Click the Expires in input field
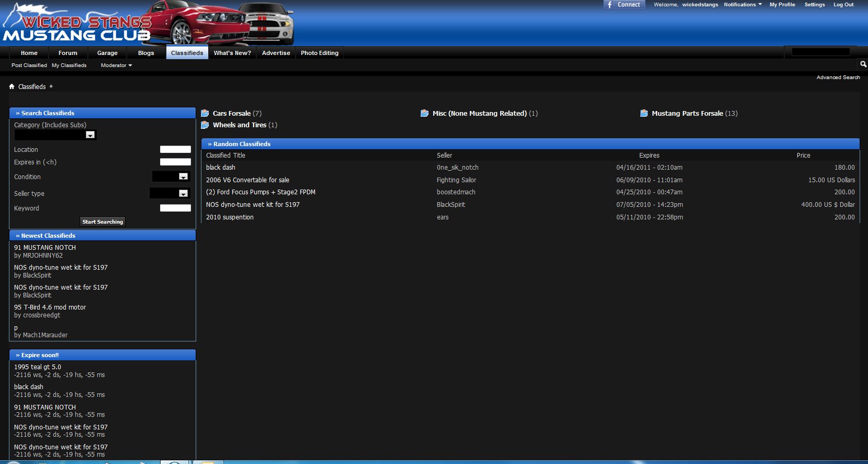Screen dimensions: 868x464 point(175,162)
